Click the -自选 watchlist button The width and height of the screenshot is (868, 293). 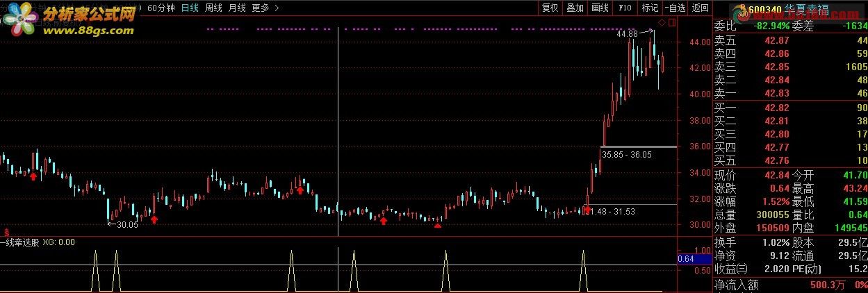pyautogui.click(x=674, y=8)
